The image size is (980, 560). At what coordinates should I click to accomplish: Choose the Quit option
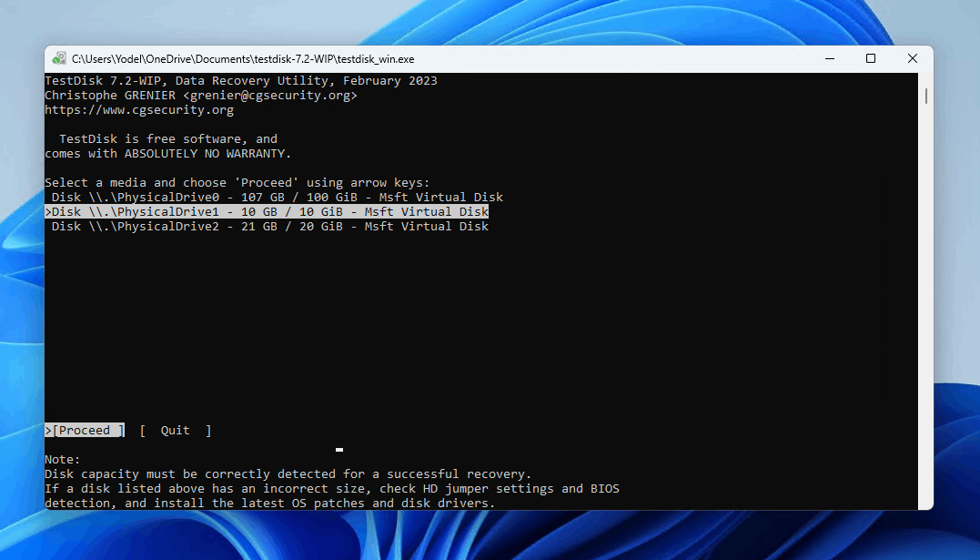(176, 430)
